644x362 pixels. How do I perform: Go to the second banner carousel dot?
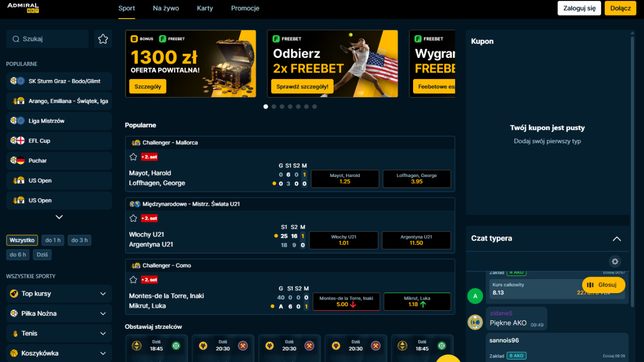pos(274,107)
